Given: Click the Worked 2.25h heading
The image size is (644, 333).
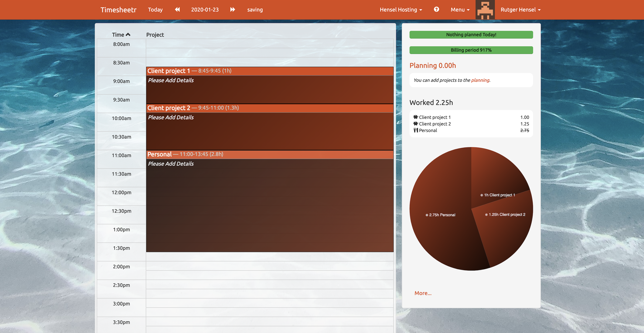Looking at the screenshot, I should [431, 102].
